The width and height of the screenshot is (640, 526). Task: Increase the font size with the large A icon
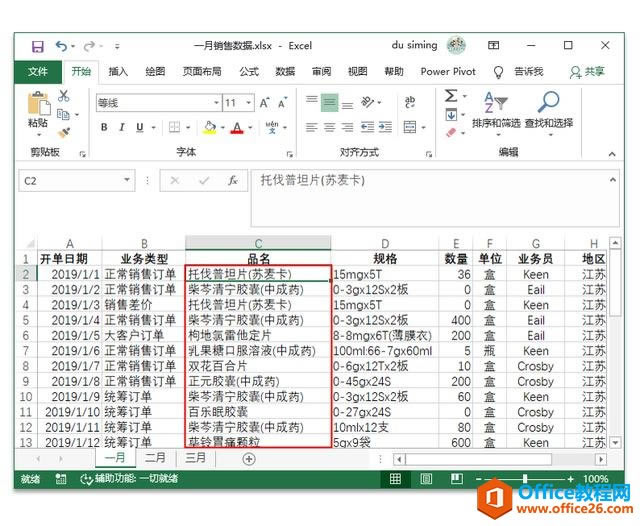tap(264, 103)
